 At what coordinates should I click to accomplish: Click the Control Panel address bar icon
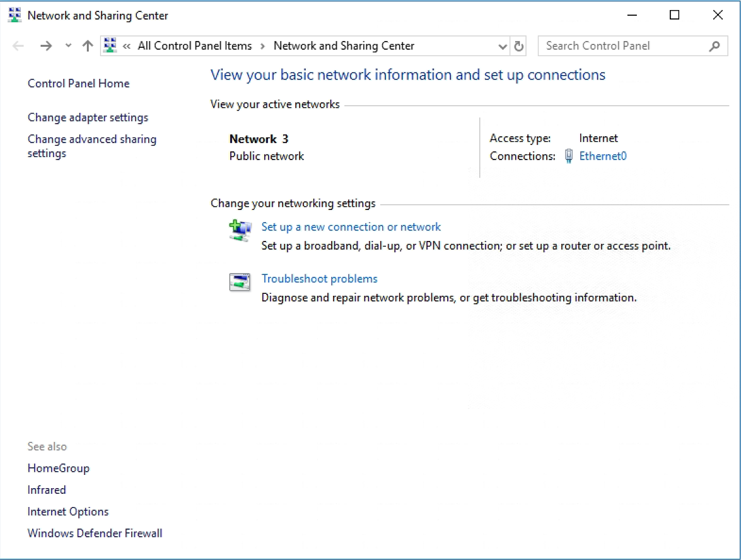coord(110,45)
